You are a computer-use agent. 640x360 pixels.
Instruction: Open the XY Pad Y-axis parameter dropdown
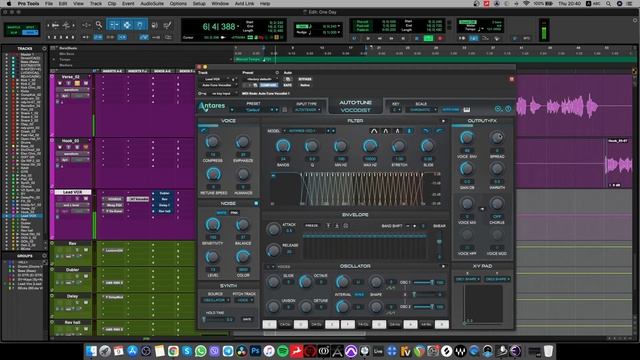click(497, 279)
